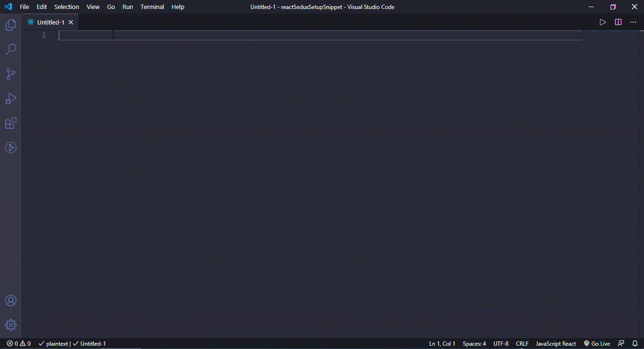
Task: Open the Accounts menu icon
Action: pyautogui.click(x=10, y=300)
